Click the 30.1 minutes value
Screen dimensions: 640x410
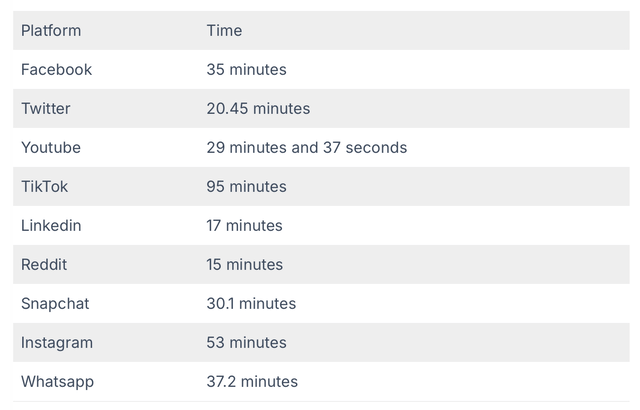tap(251, 304)
